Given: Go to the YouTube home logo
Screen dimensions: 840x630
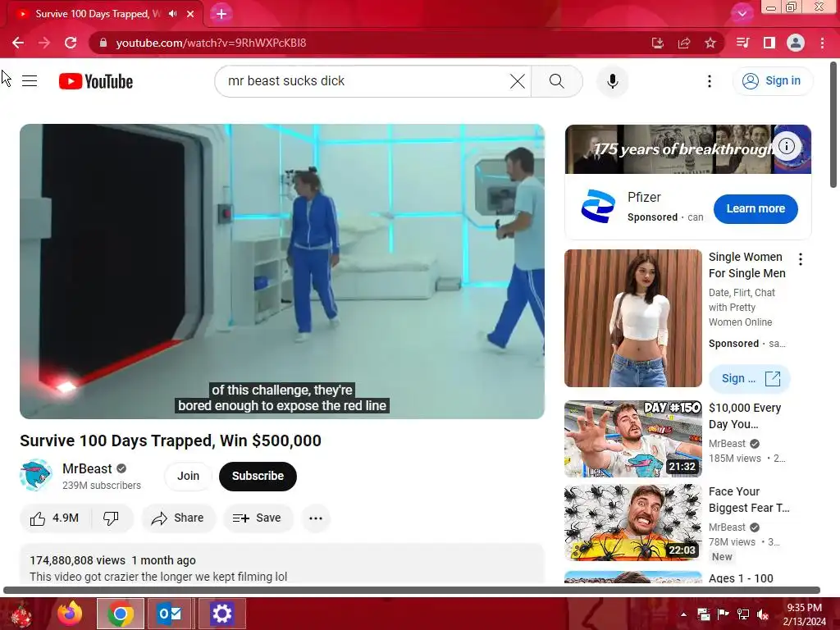Looking at the screenshot, I should (96, 81).
